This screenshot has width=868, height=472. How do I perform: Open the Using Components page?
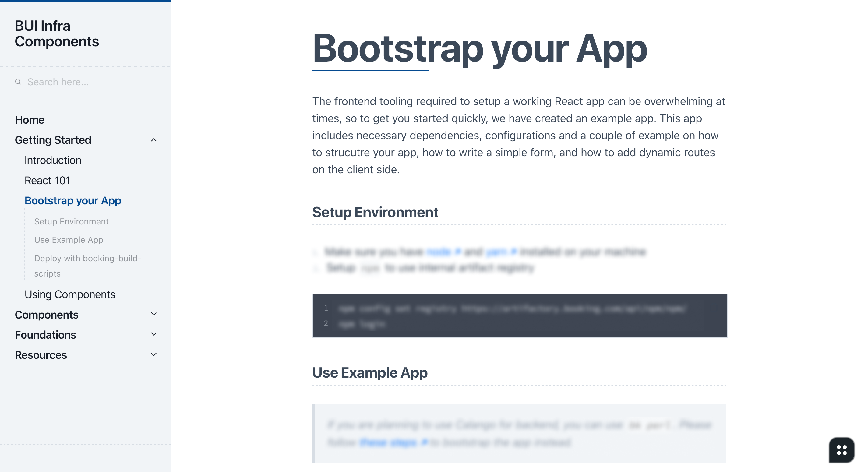(70, 294)
